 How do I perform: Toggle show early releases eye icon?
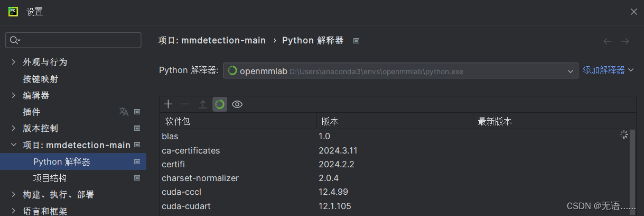[x=237, y=104]
